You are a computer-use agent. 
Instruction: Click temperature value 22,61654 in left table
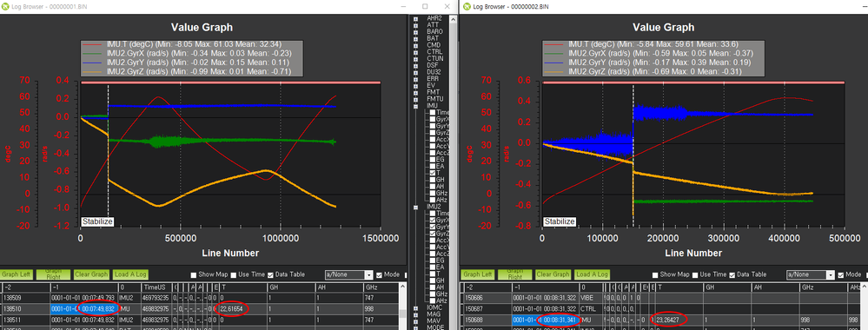tap(232, 308)
